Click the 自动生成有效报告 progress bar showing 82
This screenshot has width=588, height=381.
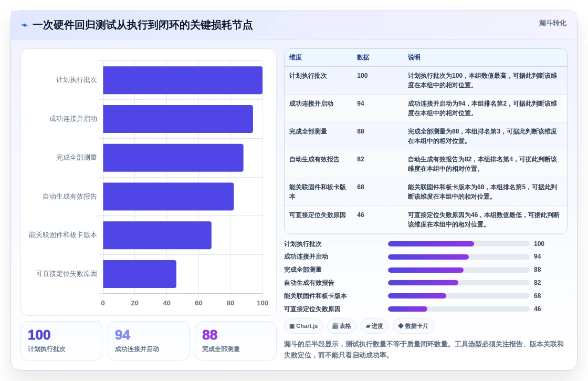pyautogui.click(x=459, y=283)
